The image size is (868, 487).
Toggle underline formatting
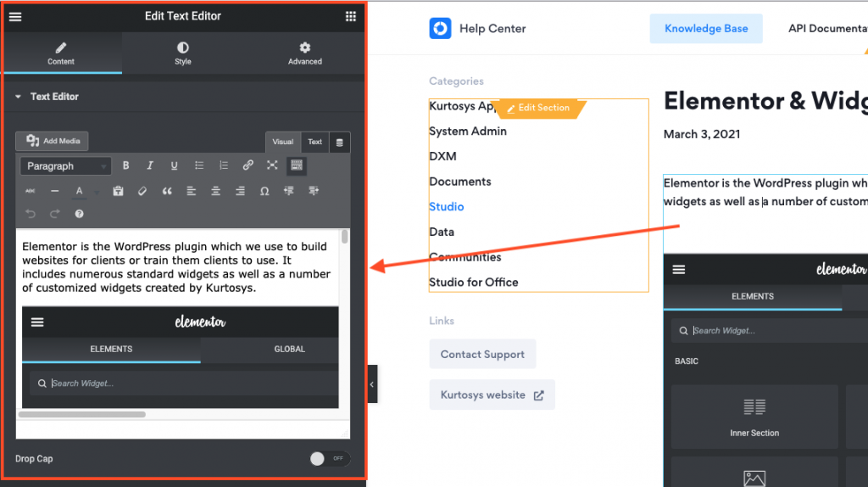(x=174, y=165)
